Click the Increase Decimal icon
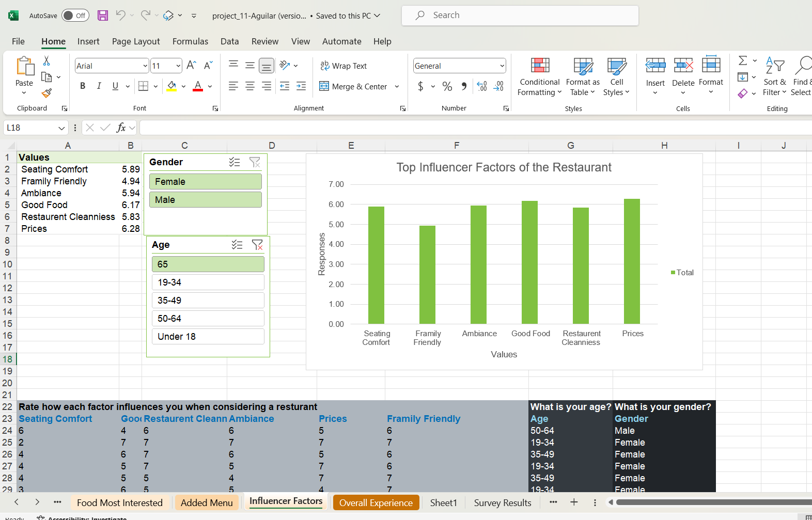The height and width of the screenshot is (520, 812). point(482,86)
